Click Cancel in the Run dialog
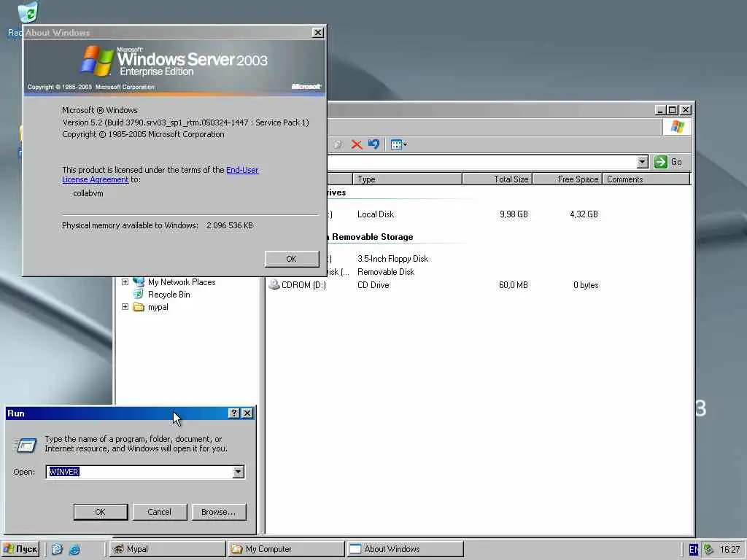747x560 pixels. tap(160, 512)
